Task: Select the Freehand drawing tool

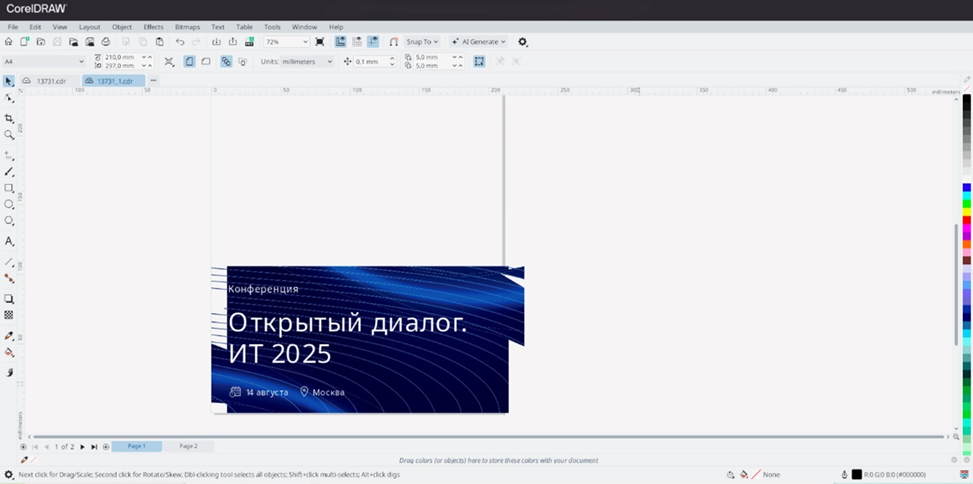Action: (9, 155)
